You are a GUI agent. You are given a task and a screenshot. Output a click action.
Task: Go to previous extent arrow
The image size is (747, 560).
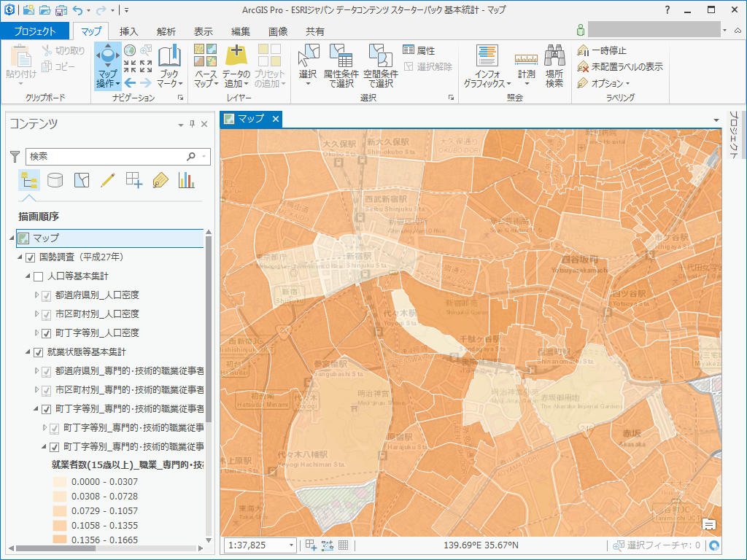pos(130,83)
